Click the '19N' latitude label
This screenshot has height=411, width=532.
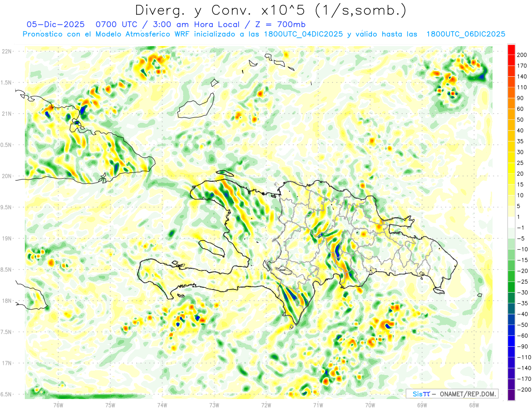point(7,239)
